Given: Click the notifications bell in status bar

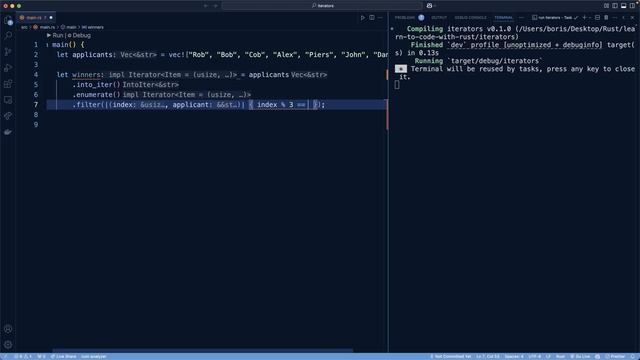Looking at the screenshot, I should 633,356.
